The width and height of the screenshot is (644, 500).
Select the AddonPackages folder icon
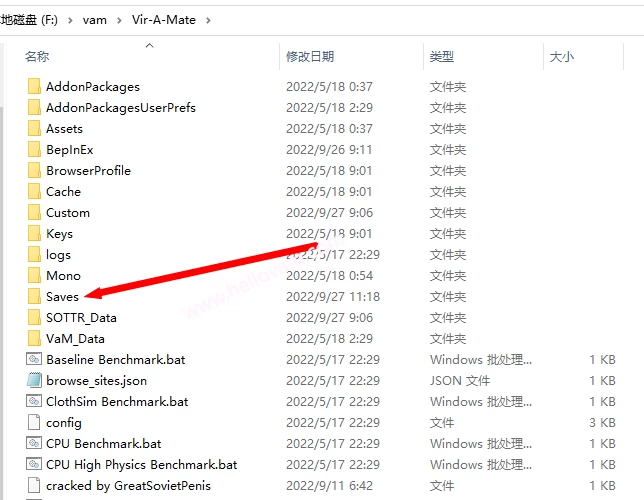coord(34,86)
